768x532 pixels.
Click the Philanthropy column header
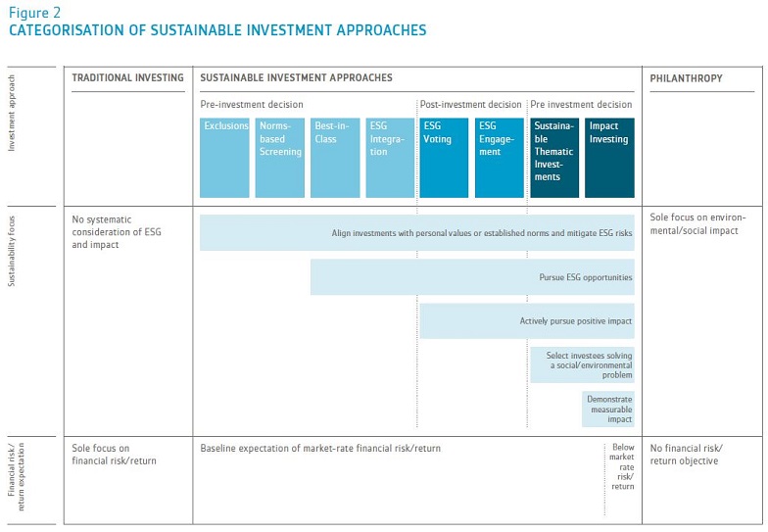tap(687, 77)
